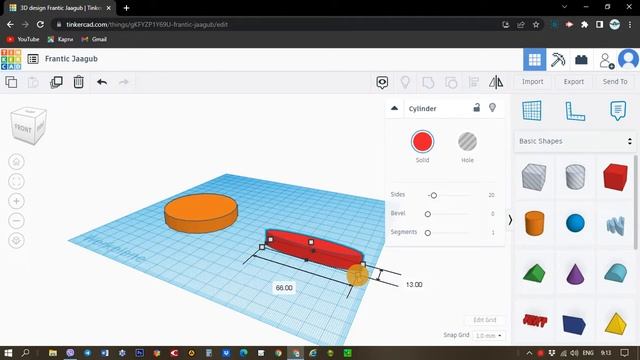Adjust the Segments slider handle

click(428, 233)
